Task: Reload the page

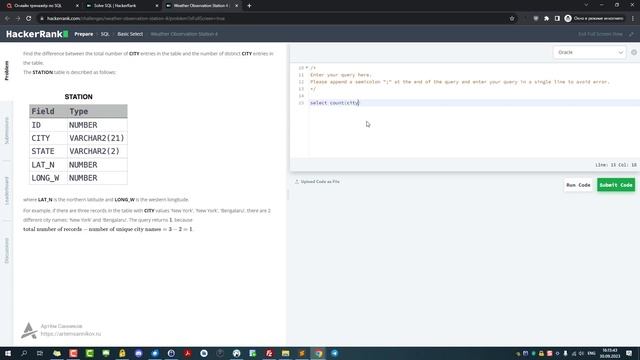Action: click(29, 18)
